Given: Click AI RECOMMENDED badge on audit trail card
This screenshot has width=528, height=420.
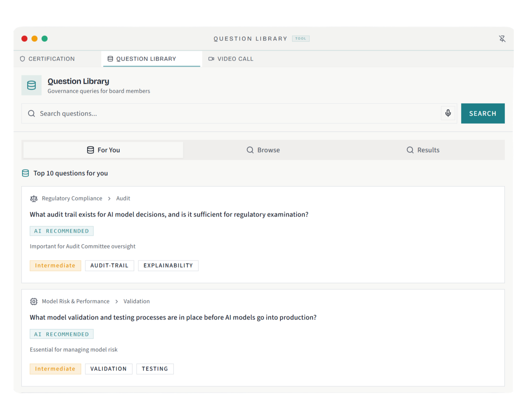Looking at the screenshot, I should pos(62,231).
